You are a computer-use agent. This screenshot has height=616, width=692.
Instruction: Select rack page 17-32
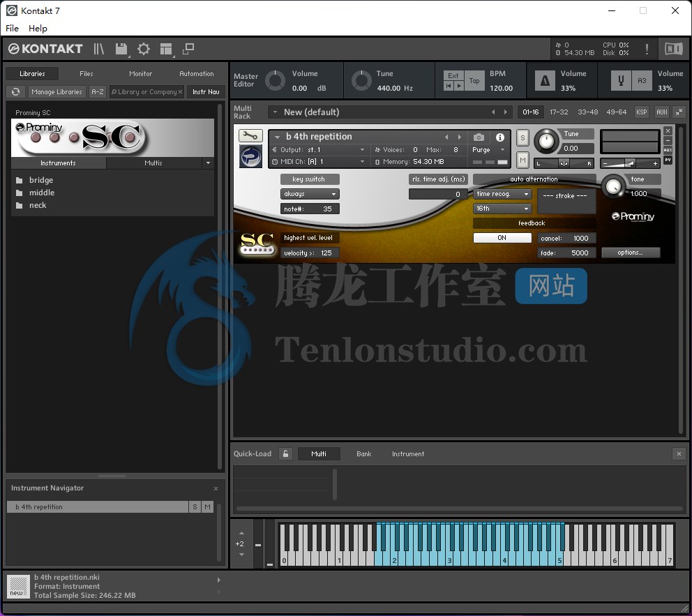[x=559, y=112]
